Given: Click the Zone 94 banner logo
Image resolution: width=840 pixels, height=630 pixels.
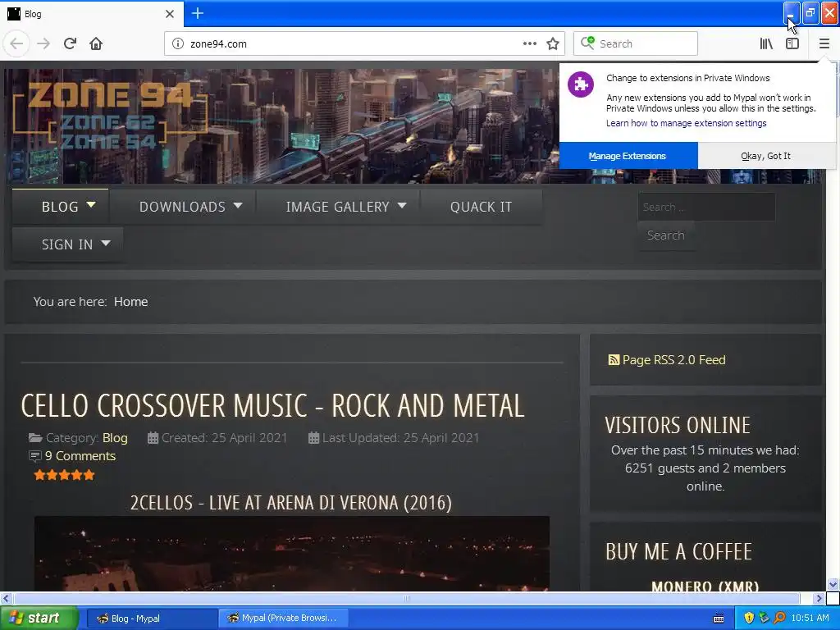Looking at the screenshot, I should (110, 115).
